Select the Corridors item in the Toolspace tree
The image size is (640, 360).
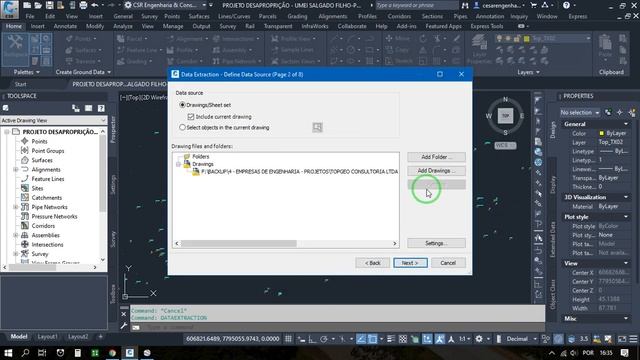click(43, 226)
